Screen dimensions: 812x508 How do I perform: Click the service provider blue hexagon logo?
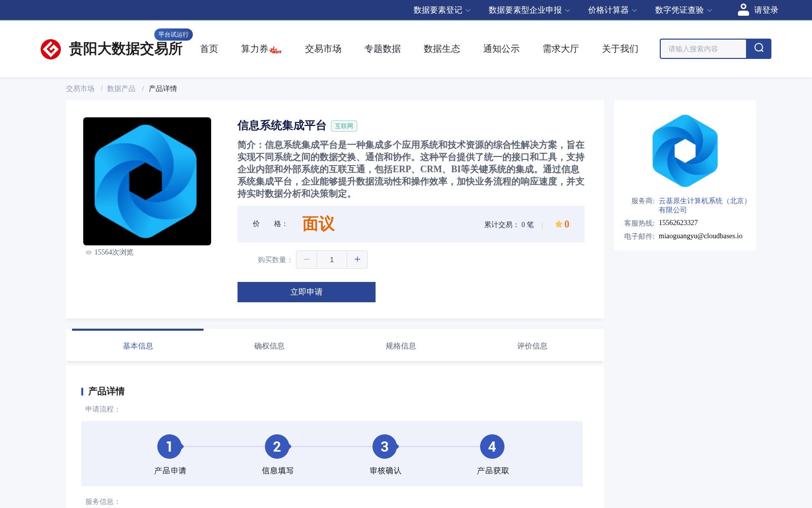pos(685,151)
